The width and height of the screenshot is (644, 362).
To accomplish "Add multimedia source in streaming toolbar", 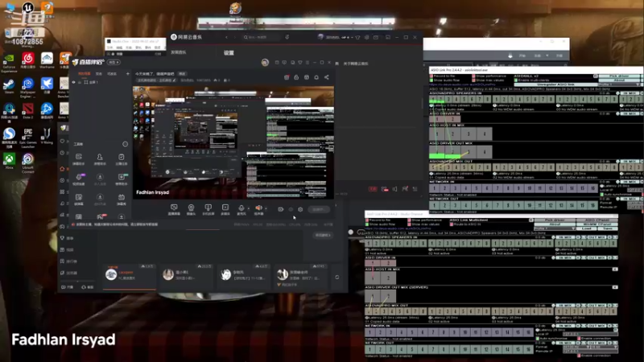I will 225,209.
